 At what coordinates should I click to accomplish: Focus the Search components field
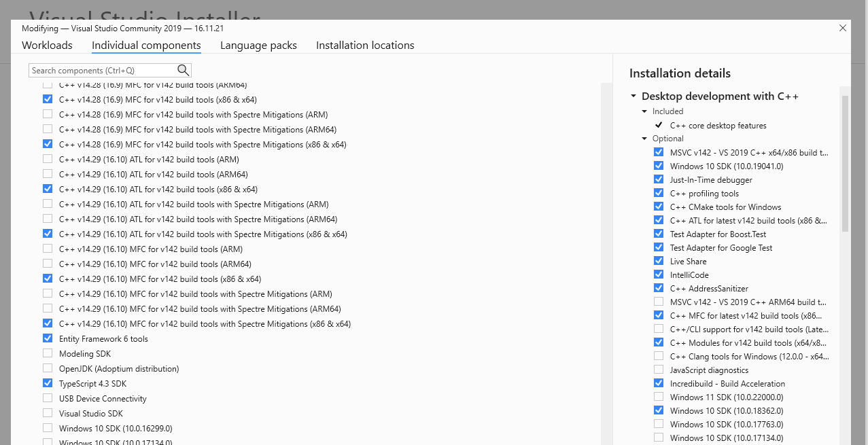click(x=102, y=71)
